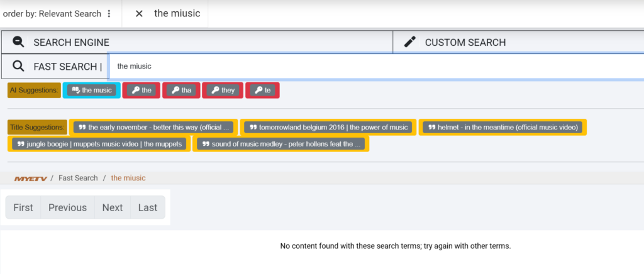Go to the Next results page
Screen dimensions: 644x274
(x=113, y=207)
